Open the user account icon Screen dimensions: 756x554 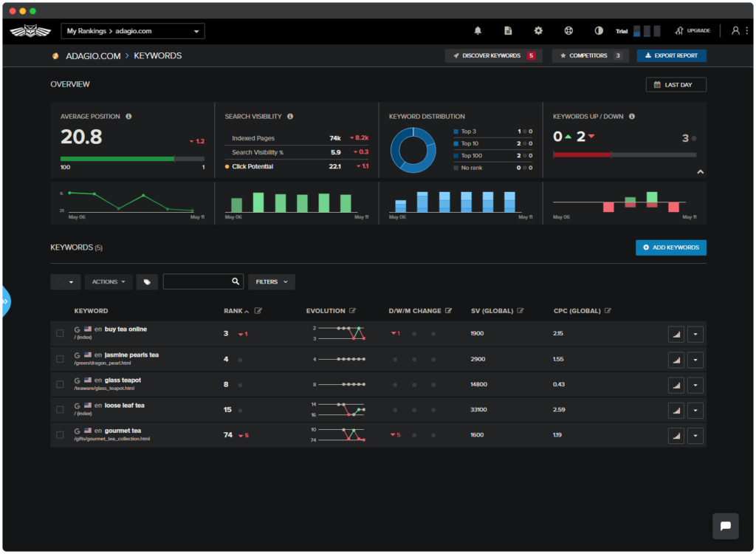tap(735, 31)
